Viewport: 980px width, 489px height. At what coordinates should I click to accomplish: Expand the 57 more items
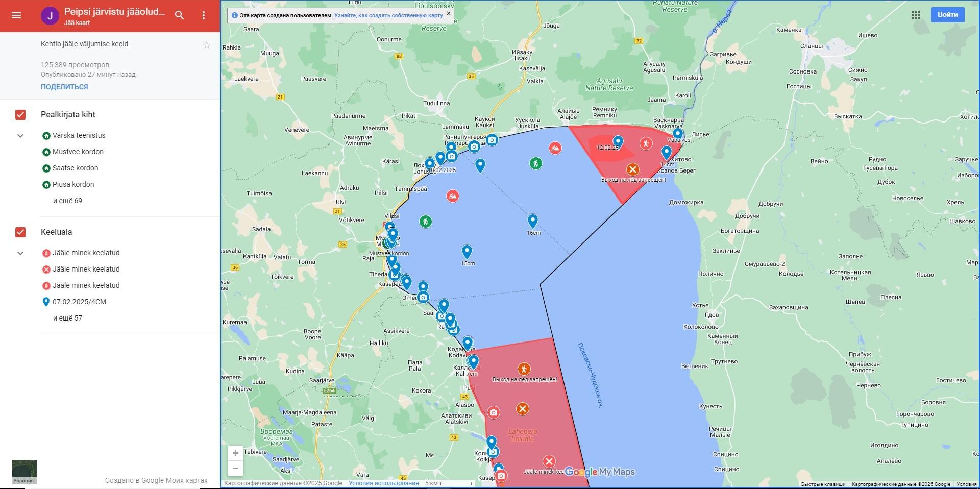point(67,318)
